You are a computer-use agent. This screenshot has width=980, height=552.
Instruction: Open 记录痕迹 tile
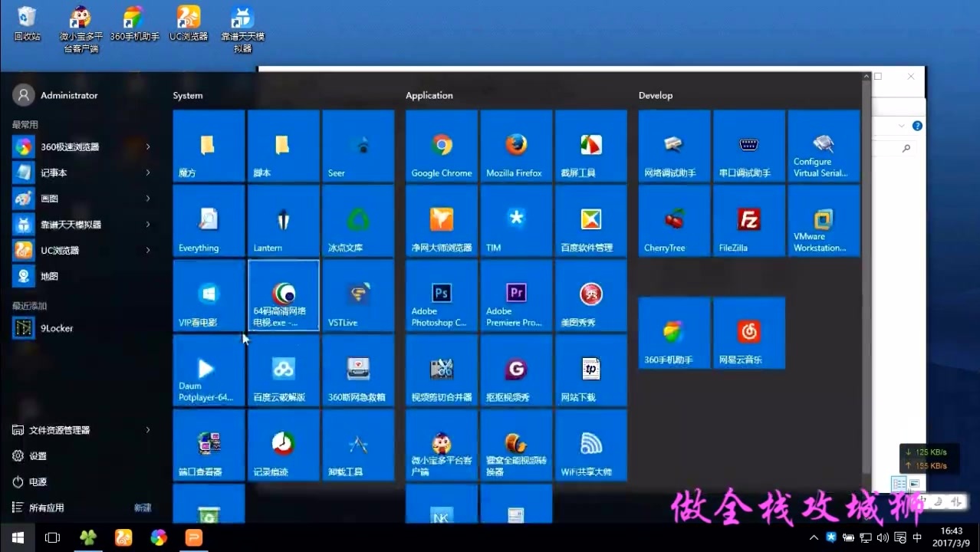click(x=284, y=445)
